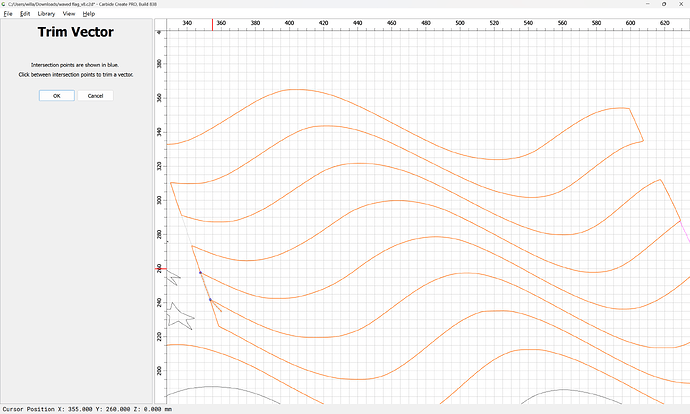Click the red marker on the horizontal ruler

point(212,23)
